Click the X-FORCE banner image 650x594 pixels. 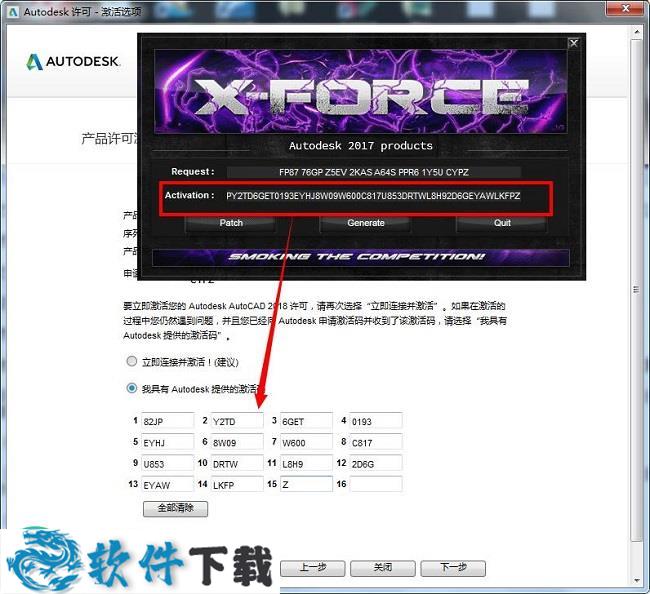tap(360, 92)
